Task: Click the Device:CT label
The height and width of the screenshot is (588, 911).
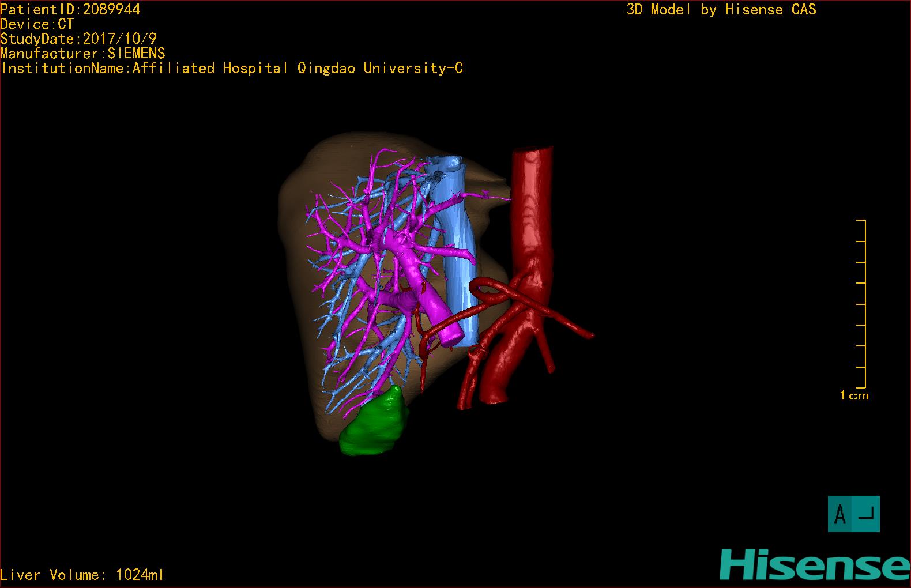Action: pos(37,24)
